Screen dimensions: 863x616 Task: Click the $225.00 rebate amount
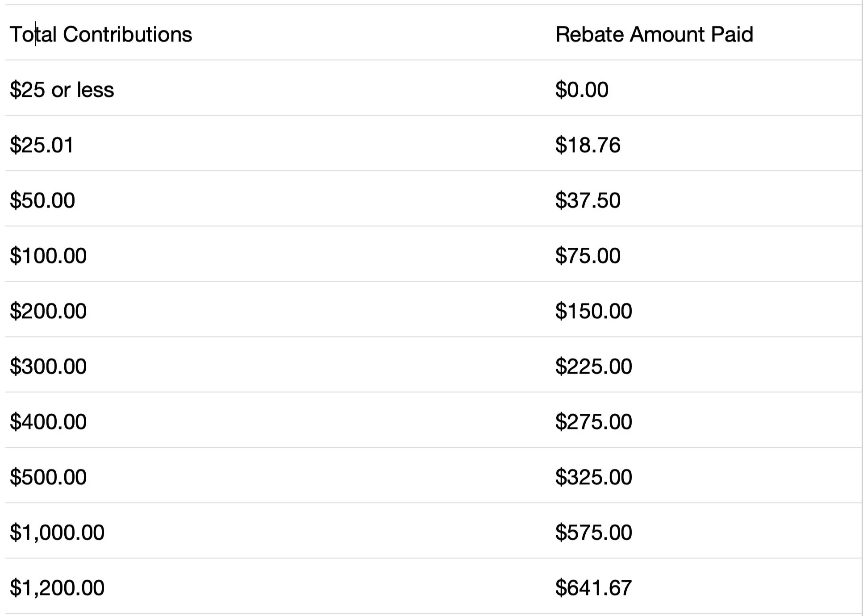[x=593, y=366]
